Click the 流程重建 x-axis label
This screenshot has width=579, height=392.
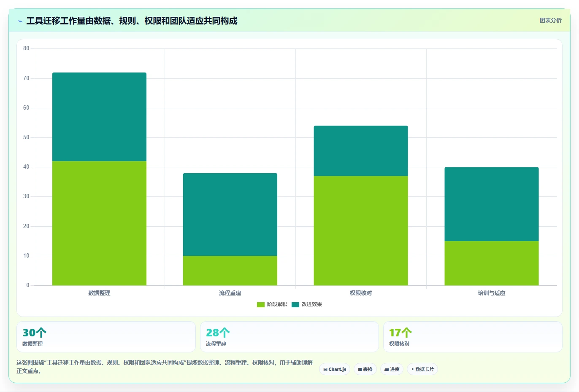pyautogui.click(x=230, y=293)
